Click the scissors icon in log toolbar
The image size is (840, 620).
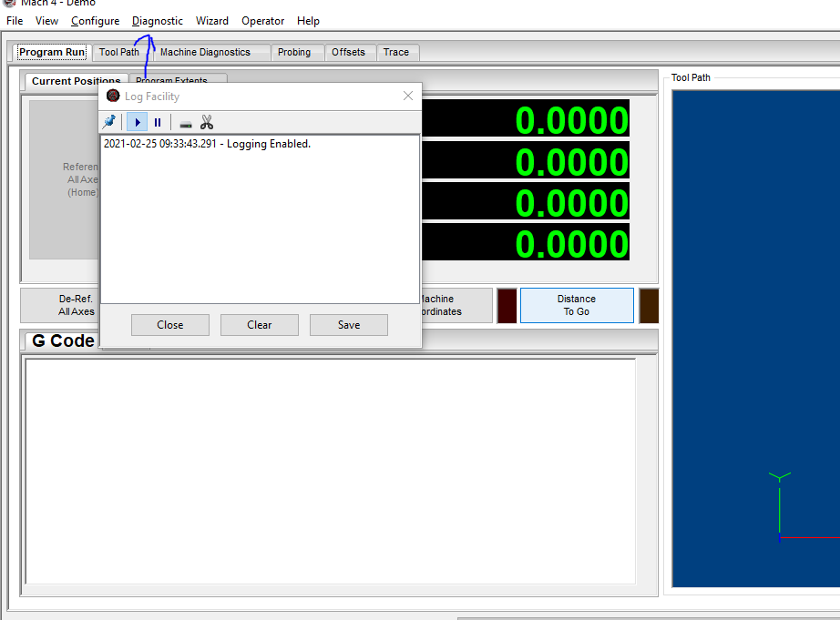207,122
